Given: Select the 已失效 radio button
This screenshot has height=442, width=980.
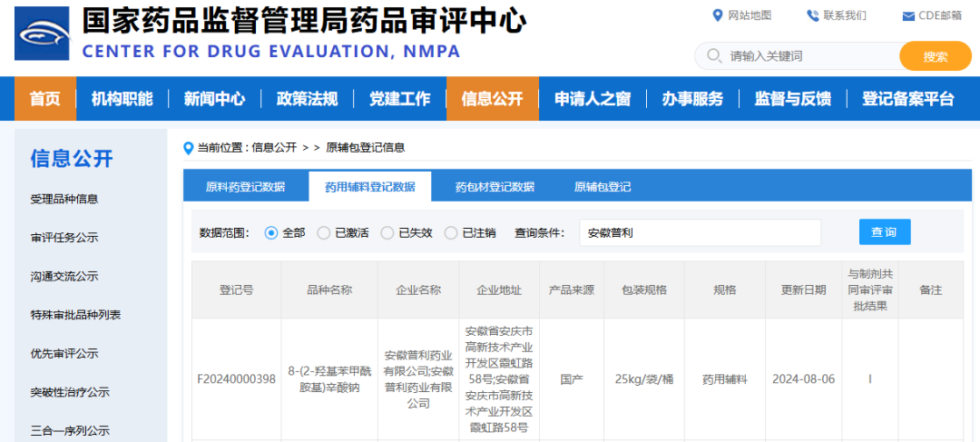Looking at the screenshot, I should click(x=387, y=233).
